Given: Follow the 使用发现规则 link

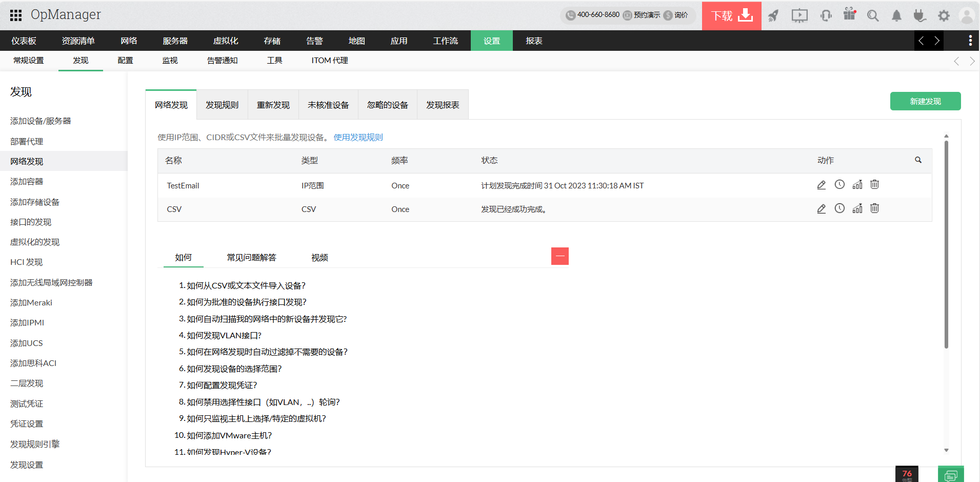Looking at the screenshot, I should [358, 138].
